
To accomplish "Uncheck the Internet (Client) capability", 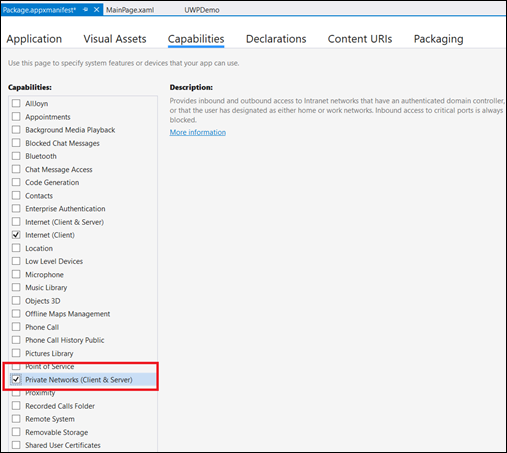I will [x=16, y=235].
